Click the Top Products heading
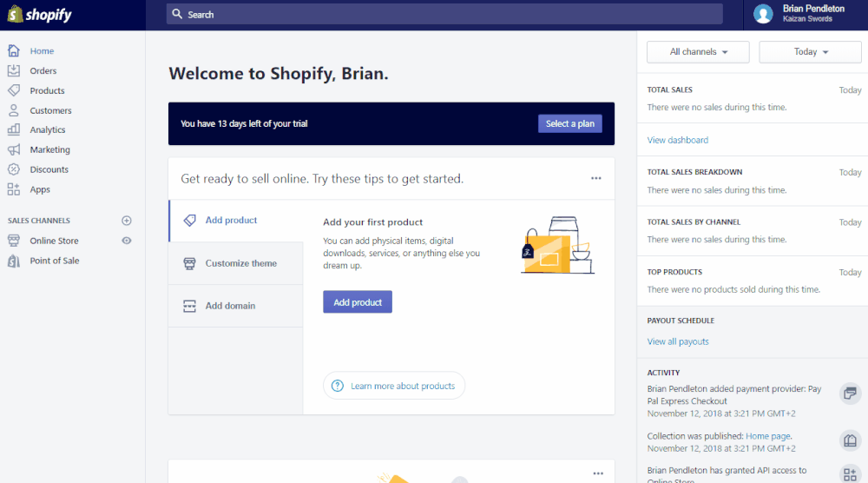Viewport: 868px width, 483px height. pos(674,272)
